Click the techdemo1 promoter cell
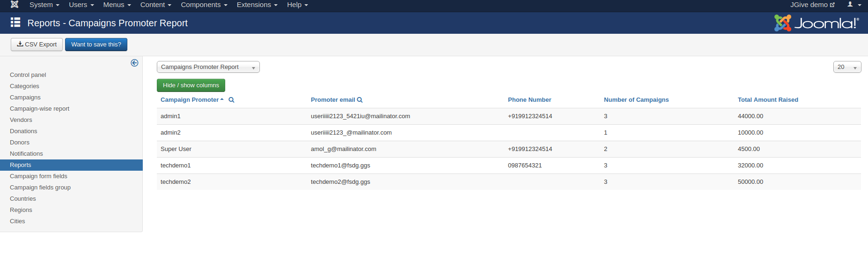Screen dimensions: 868x257 coord(176,166)
